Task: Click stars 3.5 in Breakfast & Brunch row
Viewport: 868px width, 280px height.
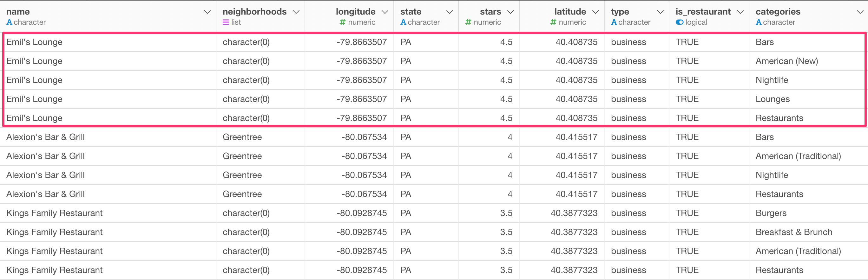Action: [506, 232]
